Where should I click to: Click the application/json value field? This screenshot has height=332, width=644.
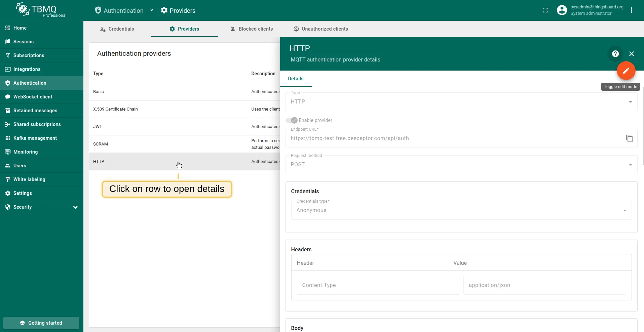coord(545,285)
